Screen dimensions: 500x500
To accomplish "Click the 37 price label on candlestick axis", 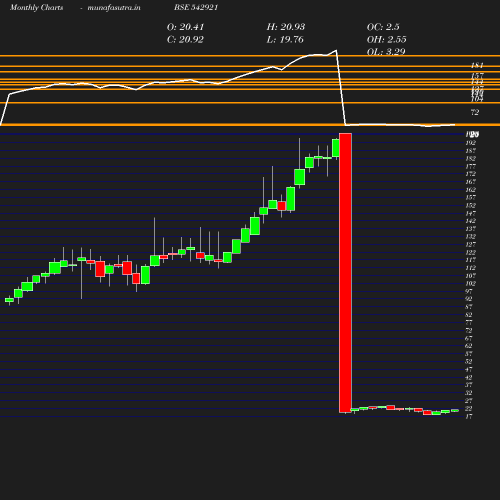I will [x=469, y=385].
